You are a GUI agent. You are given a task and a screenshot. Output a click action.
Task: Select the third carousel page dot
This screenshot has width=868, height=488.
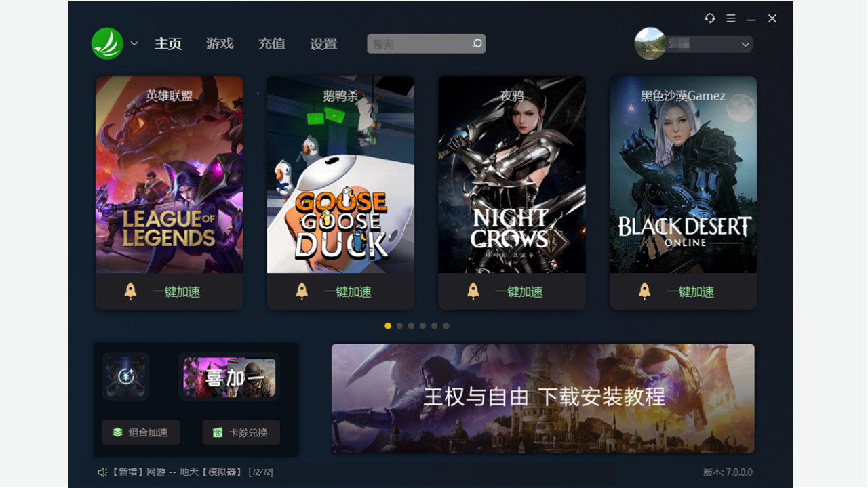click(411, 326)
